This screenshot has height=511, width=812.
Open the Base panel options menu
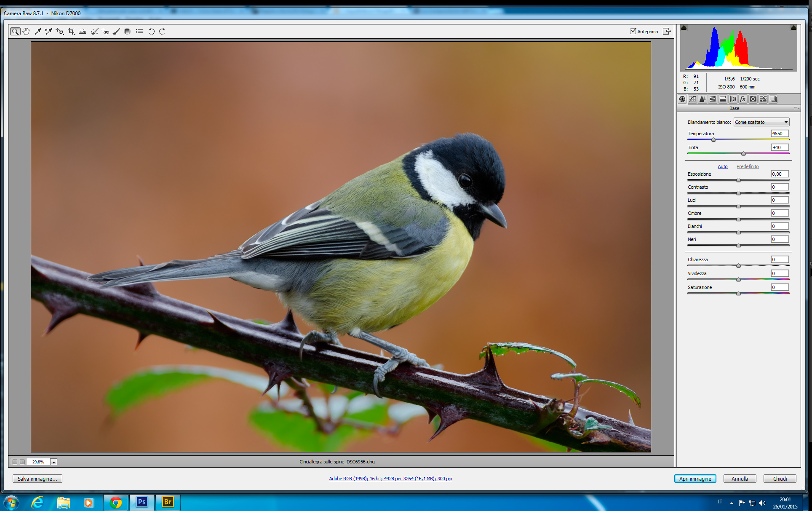(796, 108)
